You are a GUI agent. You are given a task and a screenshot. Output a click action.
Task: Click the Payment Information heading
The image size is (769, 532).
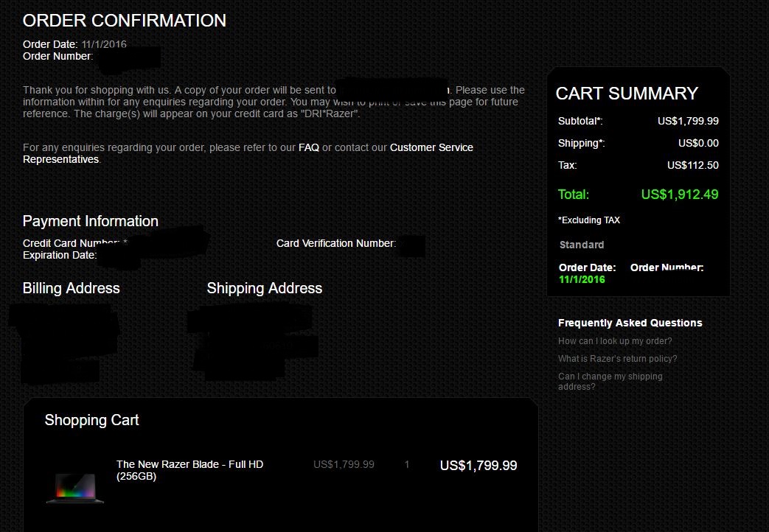tap(90, 221)
